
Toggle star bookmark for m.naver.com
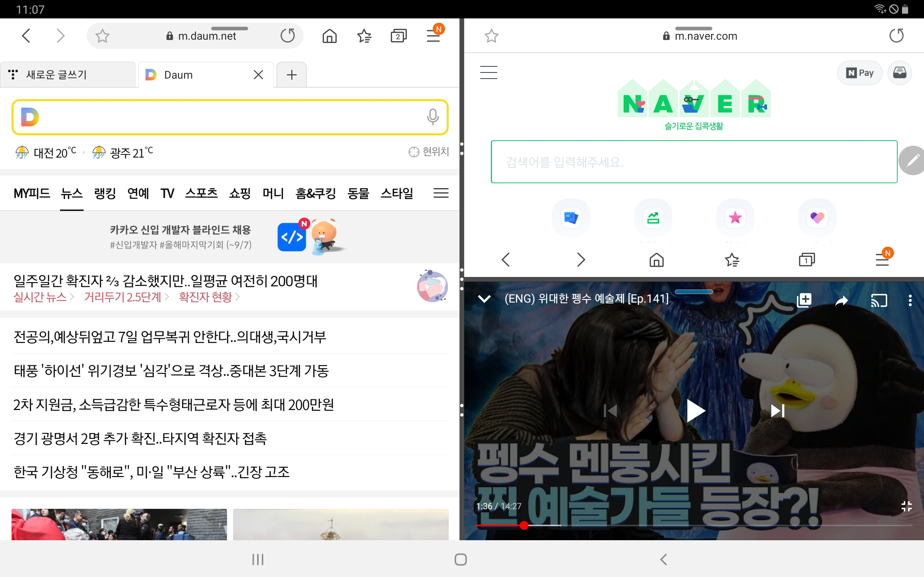(x=491, y=36)
